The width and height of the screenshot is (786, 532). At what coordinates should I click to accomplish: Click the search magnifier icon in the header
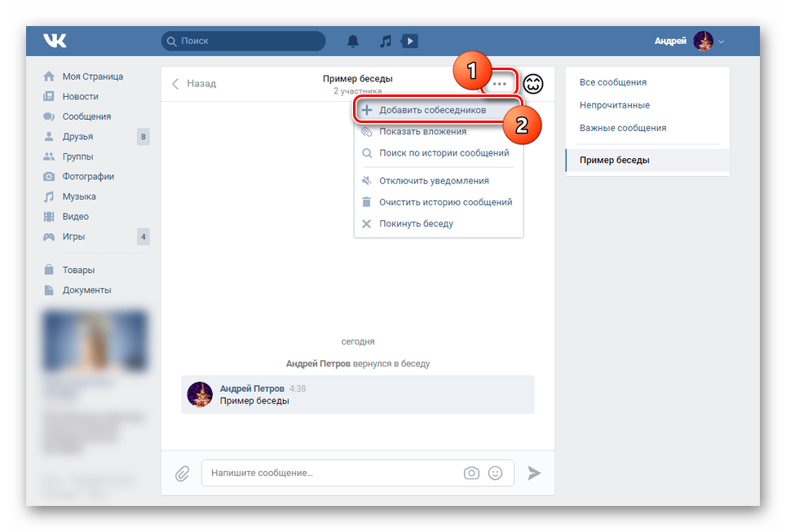172,41
